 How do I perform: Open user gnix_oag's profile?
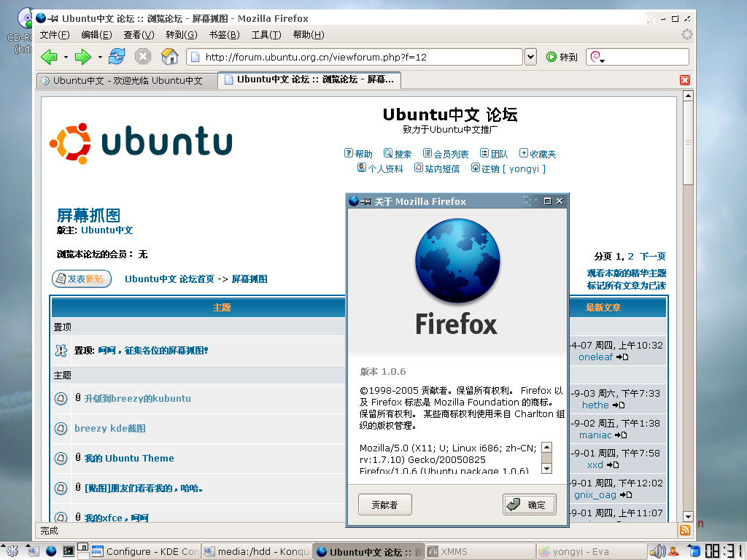click(595, 495)
